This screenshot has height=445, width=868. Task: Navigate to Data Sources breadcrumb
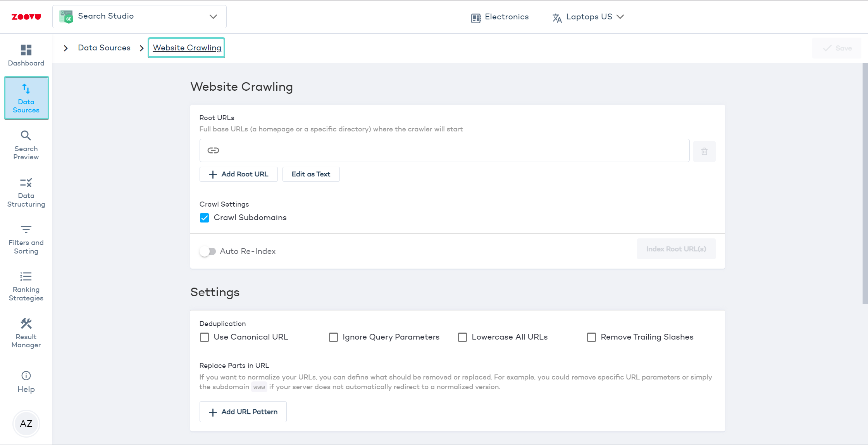click(x=104, y=48)
